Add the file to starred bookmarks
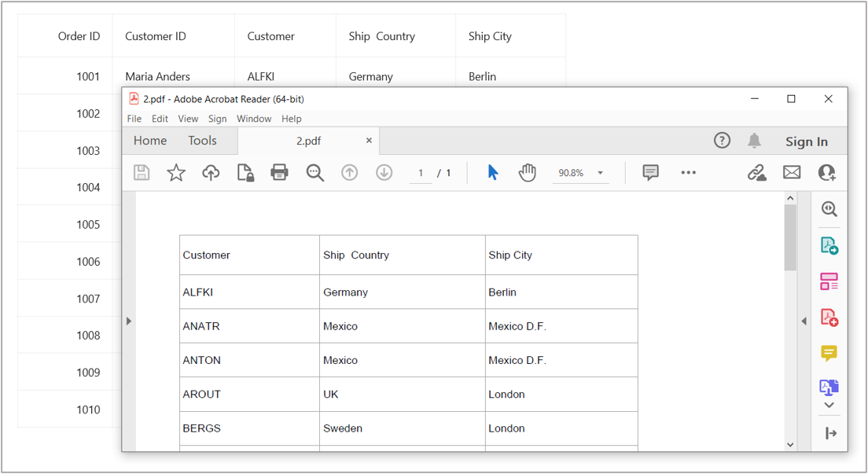This screenshot has height=474, width=868. (x=176, y=173)
